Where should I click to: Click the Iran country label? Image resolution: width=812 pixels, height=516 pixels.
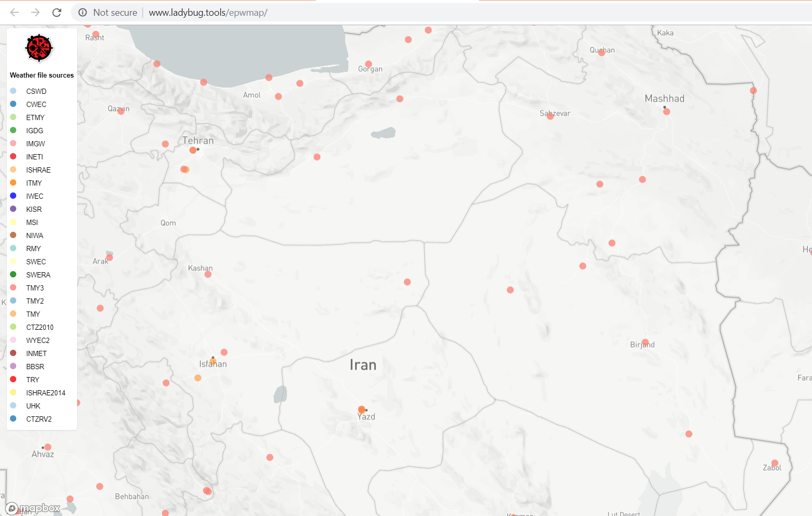point(363,365)
